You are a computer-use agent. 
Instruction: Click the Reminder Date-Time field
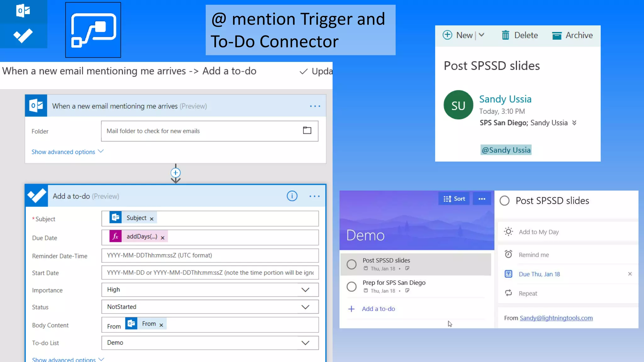click(x=210, y=255)
